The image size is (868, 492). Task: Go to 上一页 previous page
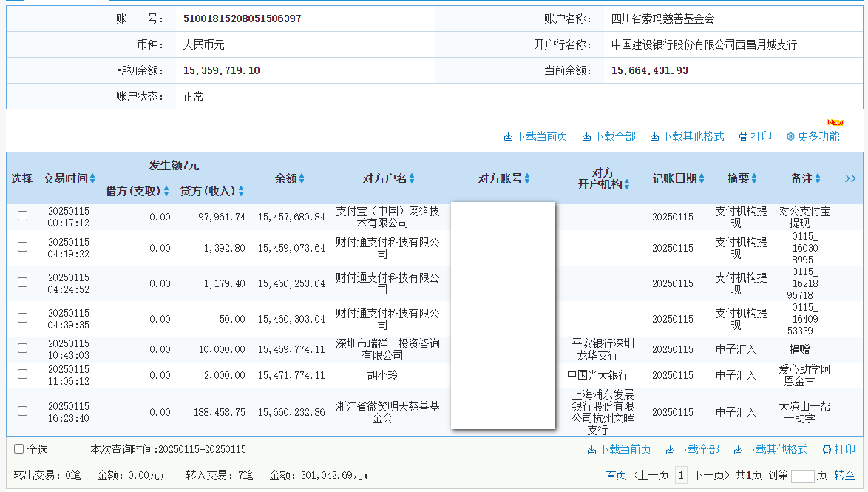[x=651, y=476]
